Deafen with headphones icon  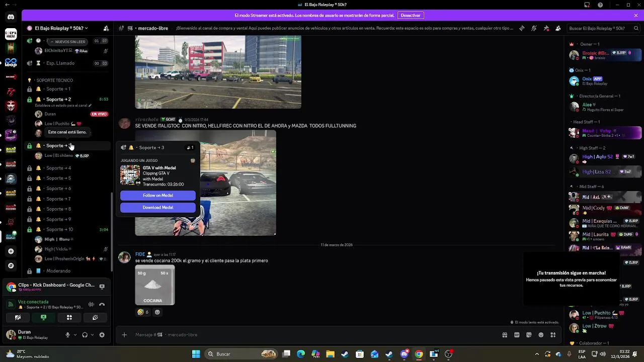(85, 335)
